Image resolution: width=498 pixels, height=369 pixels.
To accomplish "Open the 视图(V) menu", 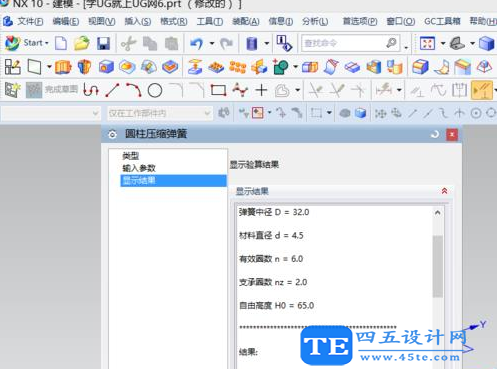I will (102, 22).
